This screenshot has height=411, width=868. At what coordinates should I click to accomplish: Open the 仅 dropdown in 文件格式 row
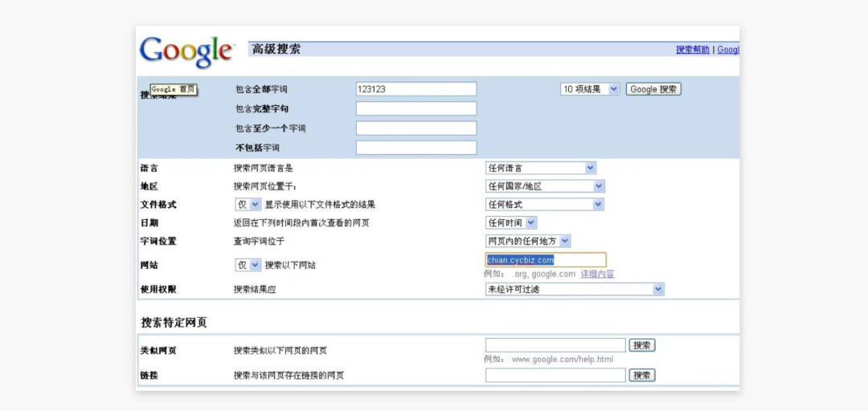pos(248,205)
